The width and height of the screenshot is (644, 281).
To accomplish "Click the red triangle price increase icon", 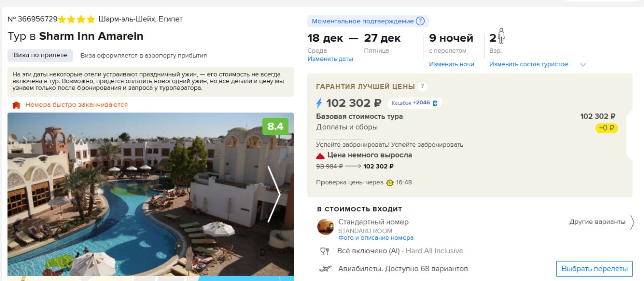I will 320,155.
